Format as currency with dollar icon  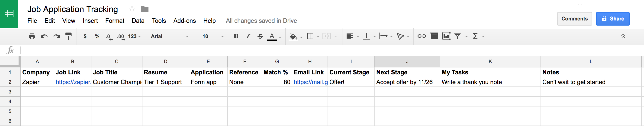click(85, 36)
